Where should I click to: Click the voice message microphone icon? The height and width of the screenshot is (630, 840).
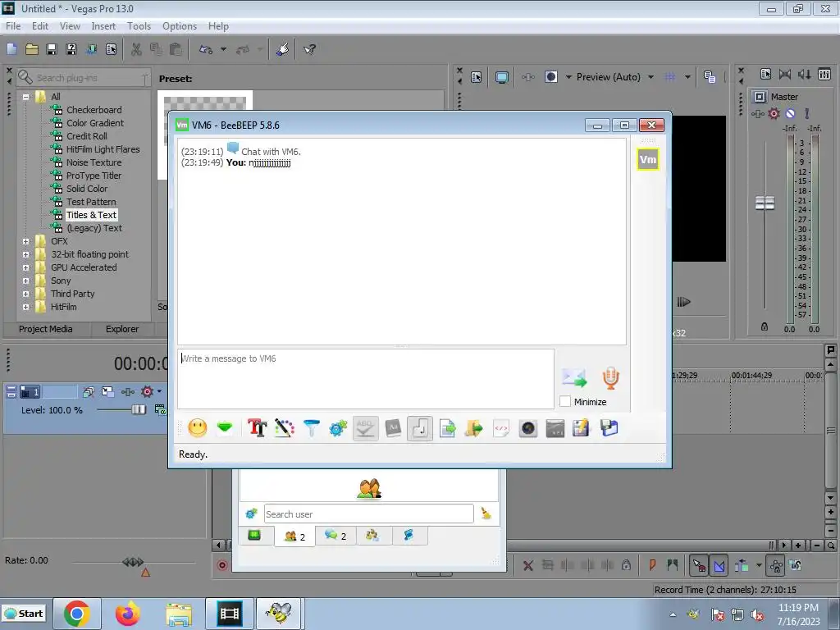point(610,377)
